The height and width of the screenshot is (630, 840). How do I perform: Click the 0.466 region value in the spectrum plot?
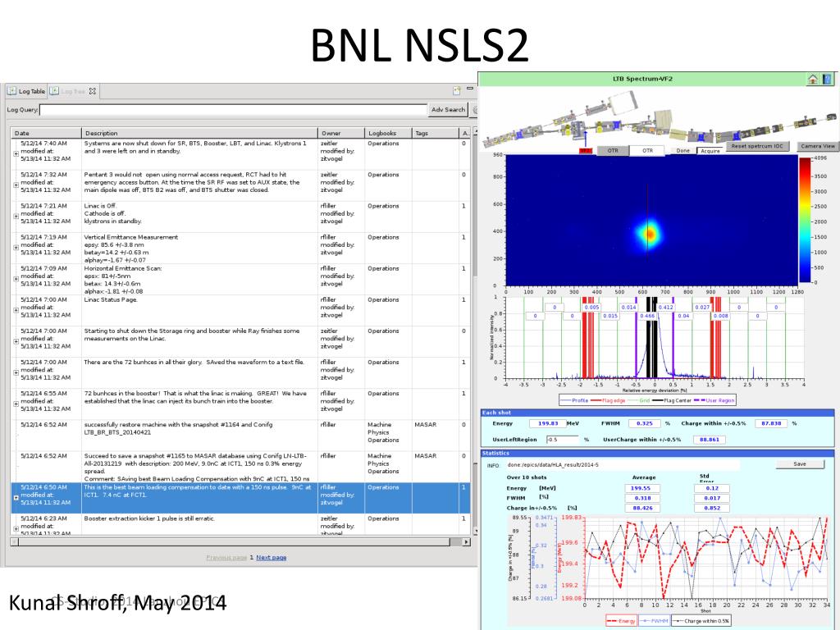(x=647, y=316)
